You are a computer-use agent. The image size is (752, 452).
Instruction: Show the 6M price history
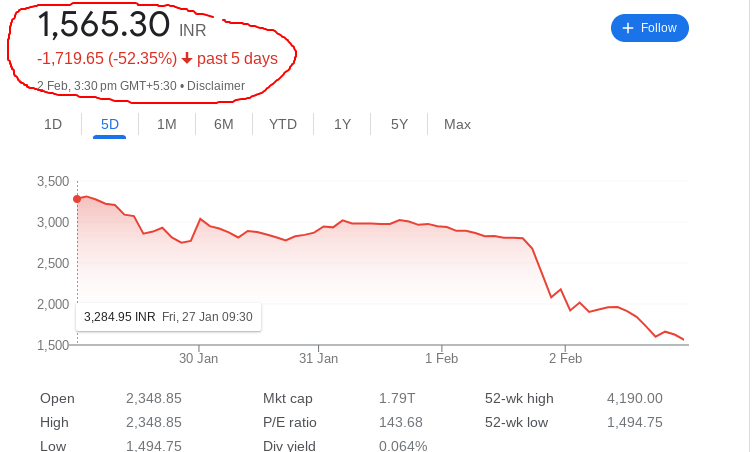[223, 124]
